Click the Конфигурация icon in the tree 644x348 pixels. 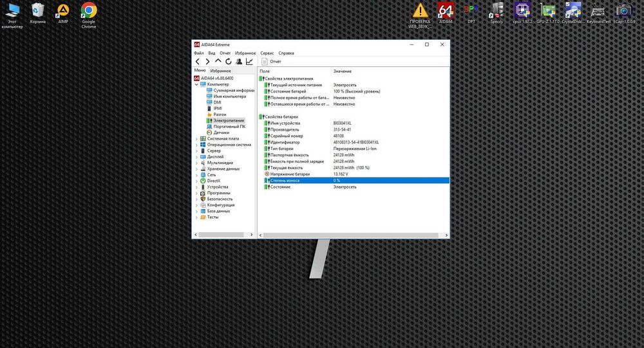coord(203,205)
